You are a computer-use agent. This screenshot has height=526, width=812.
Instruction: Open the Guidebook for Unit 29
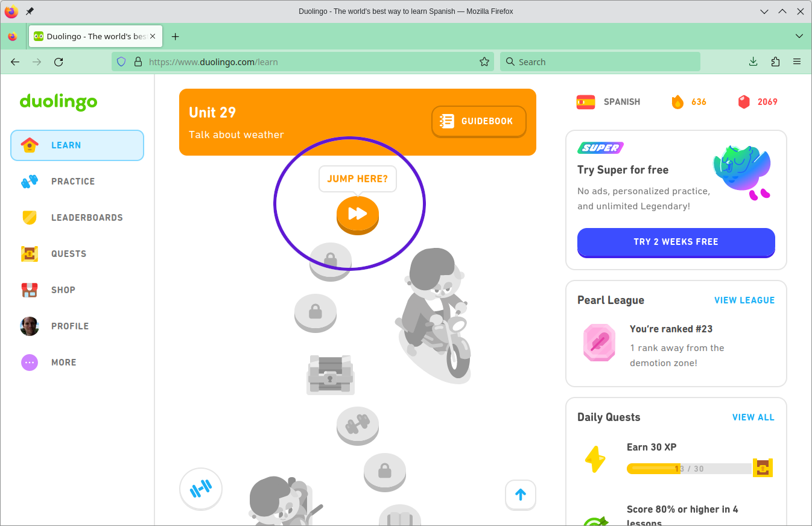click(x=479, y=121)
